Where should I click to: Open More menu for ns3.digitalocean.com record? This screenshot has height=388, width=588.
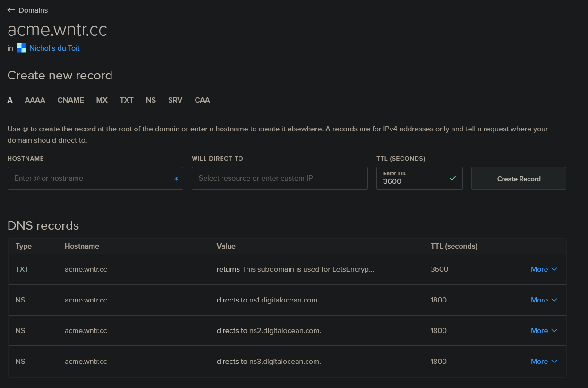tap(544, 362)
